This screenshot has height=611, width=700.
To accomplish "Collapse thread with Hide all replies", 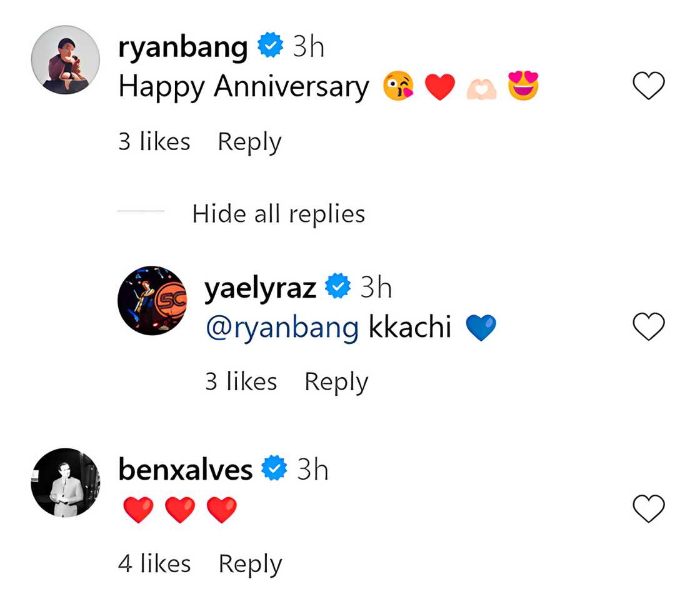I will point(278,214).
